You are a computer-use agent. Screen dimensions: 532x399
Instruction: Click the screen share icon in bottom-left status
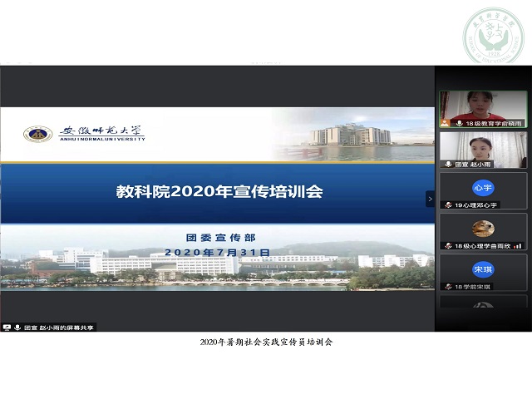pyautogui.click(x=7, y=328)
